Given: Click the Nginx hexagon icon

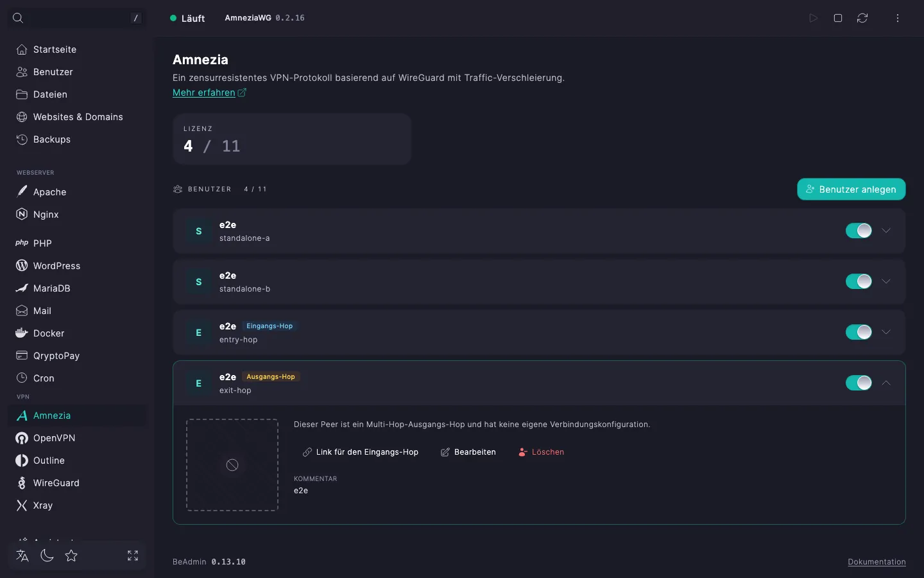Looking at the screenshot, I should [x=22, y=215].
